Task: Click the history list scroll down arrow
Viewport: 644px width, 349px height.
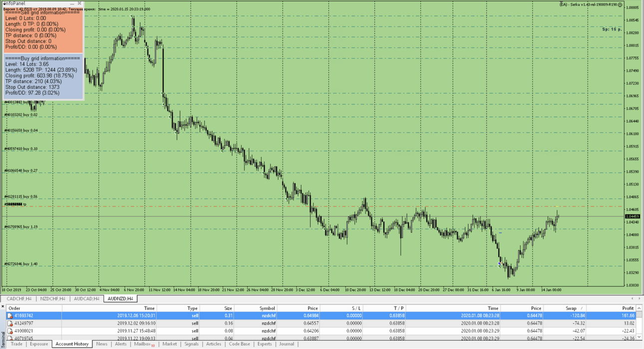Action: 639,338
